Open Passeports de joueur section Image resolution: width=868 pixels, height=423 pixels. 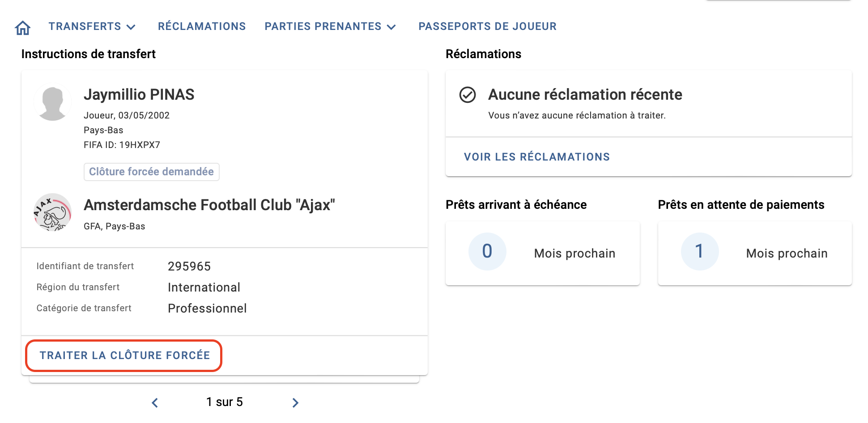(488, 26)
